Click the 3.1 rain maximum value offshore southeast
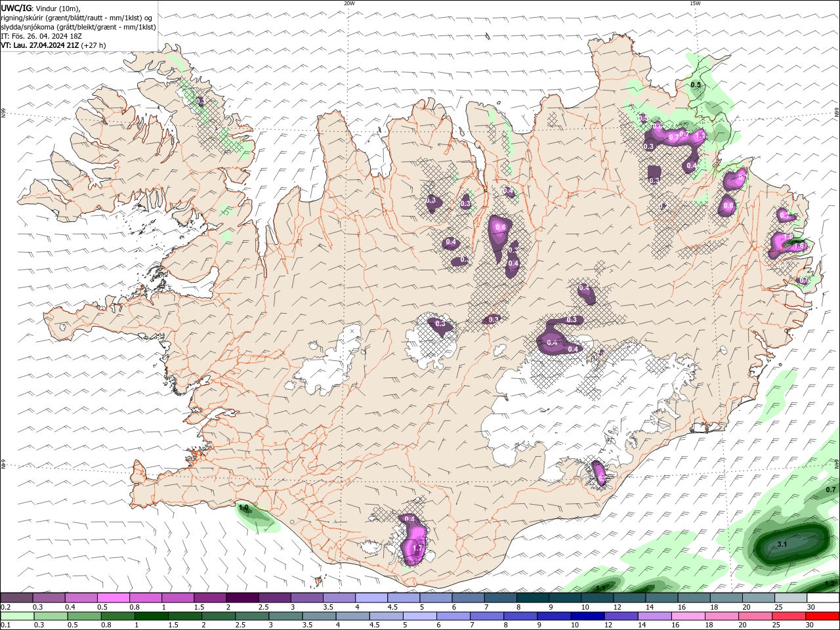The width and height of the screenshot is (840, 630). tap(782, 545)
